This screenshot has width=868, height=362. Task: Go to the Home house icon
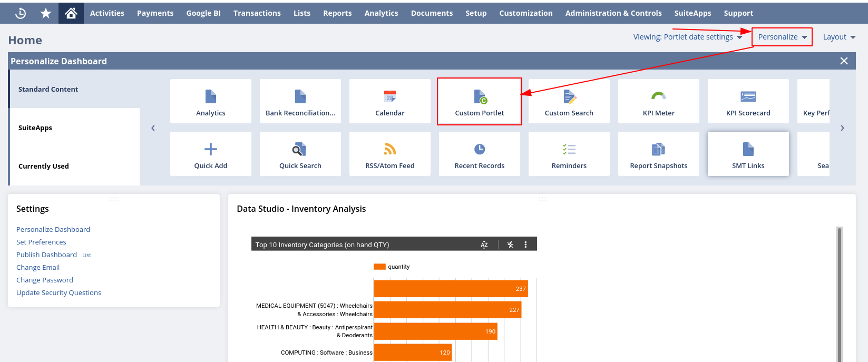click(x=71, y=13)
